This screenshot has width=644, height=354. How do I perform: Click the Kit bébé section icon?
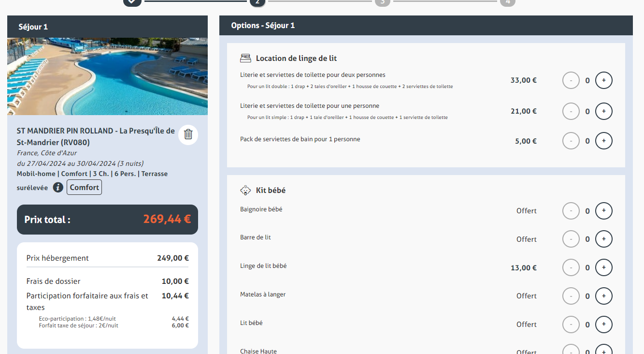(245, 191)
